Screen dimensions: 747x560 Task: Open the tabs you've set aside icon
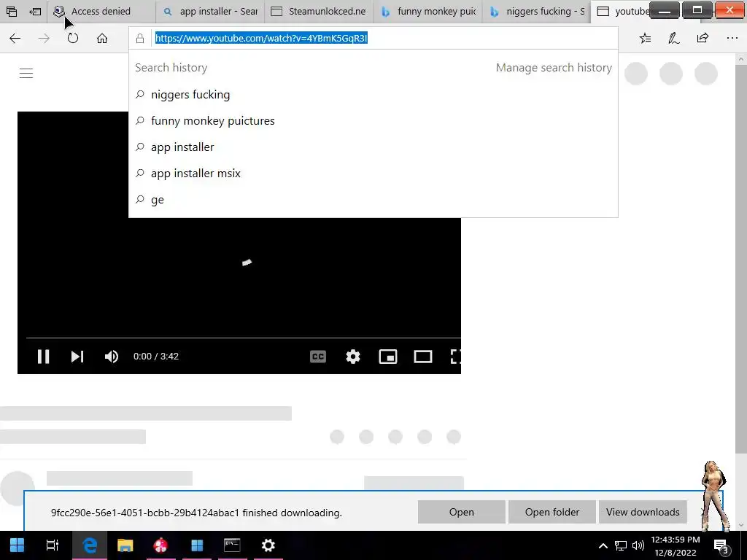coord(12,11)
